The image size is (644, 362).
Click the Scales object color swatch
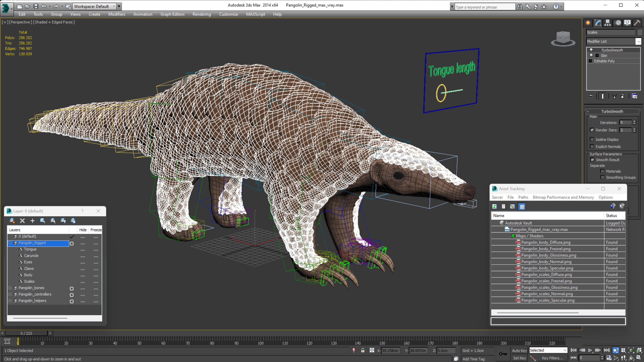pyautogui.click(x=639, y=32)
